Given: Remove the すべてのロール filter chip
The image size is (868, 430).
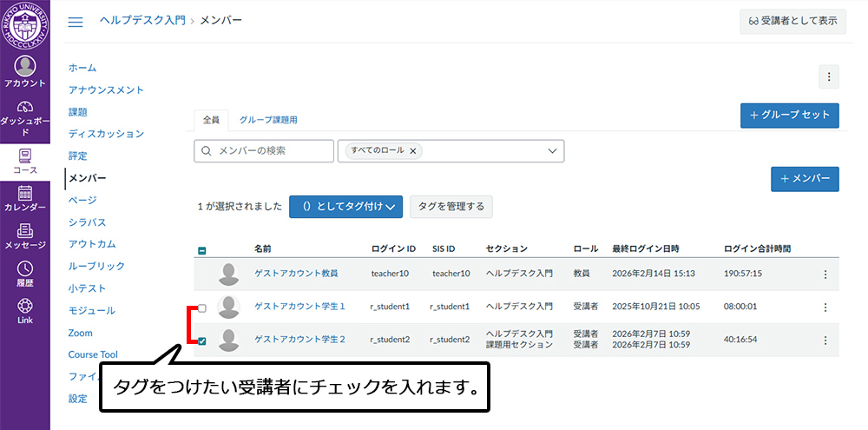Looking at the screenshot, I should (412, 151).
